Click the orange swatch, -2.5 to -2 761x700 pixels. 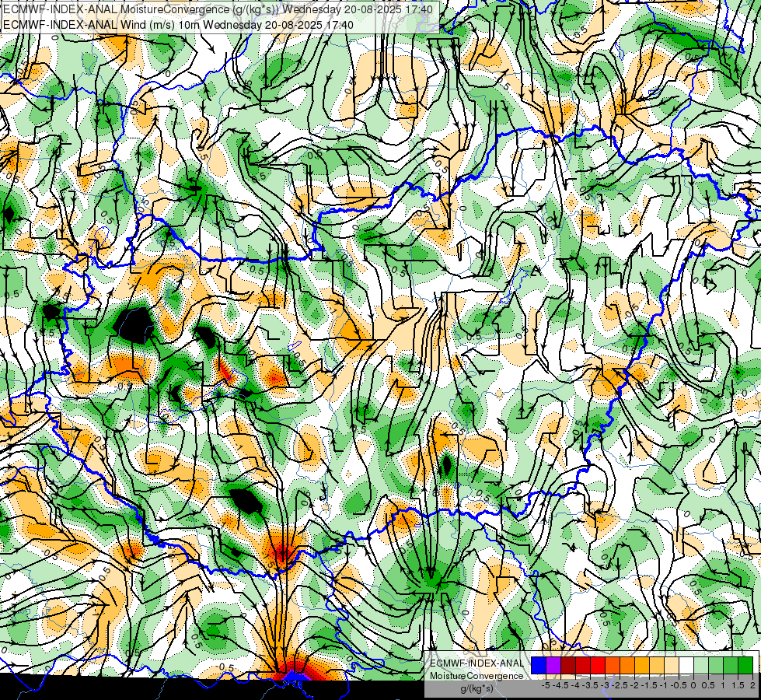(627, 665)
